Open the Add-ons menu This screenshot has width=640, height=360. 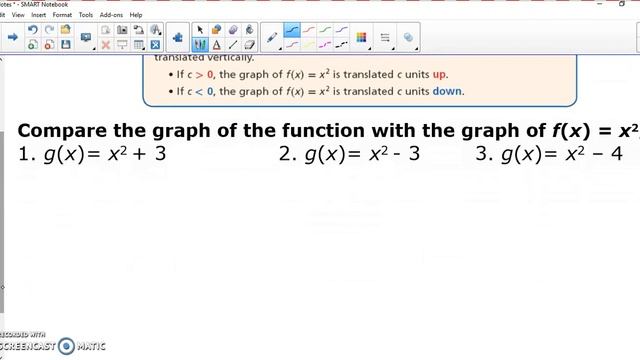[111, 15]
